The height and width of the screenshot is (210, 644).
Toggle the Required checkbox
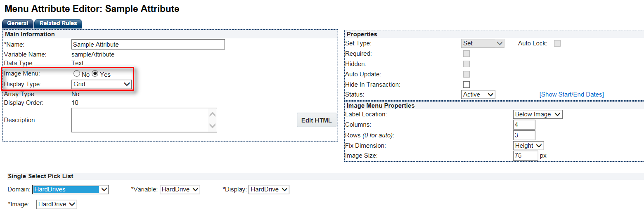(x=466, y=54)
